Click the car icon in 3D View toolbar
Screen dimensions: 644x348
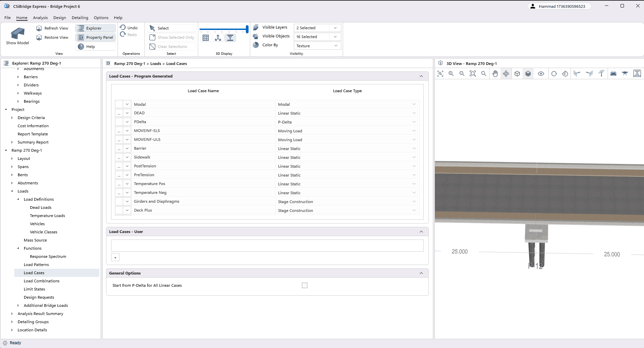(613, 74)
